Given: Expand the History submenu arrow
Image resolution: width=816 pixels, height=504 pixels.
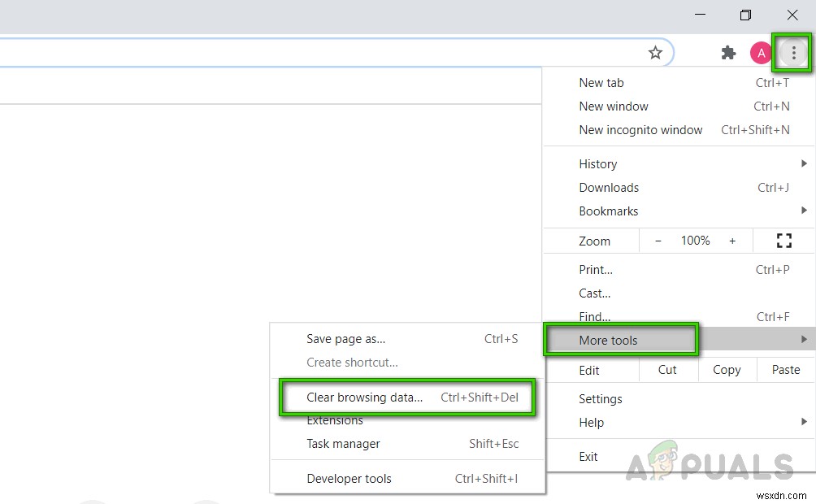Looking at the screenshot, I should 804,163.
